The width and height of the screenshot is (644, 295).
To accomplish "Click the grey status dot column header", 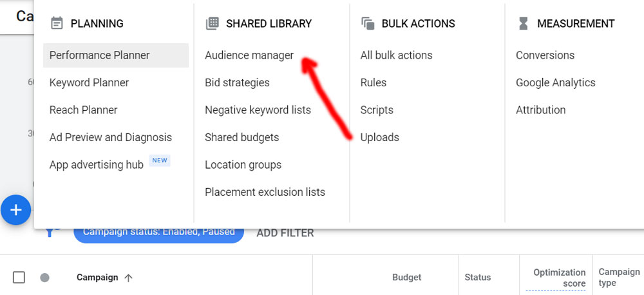I will (x=45, y=278).
